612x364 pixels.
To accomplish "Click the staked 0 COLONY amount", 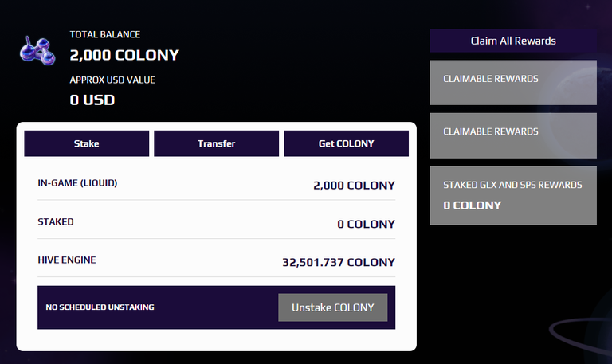I will click(366, 224).
